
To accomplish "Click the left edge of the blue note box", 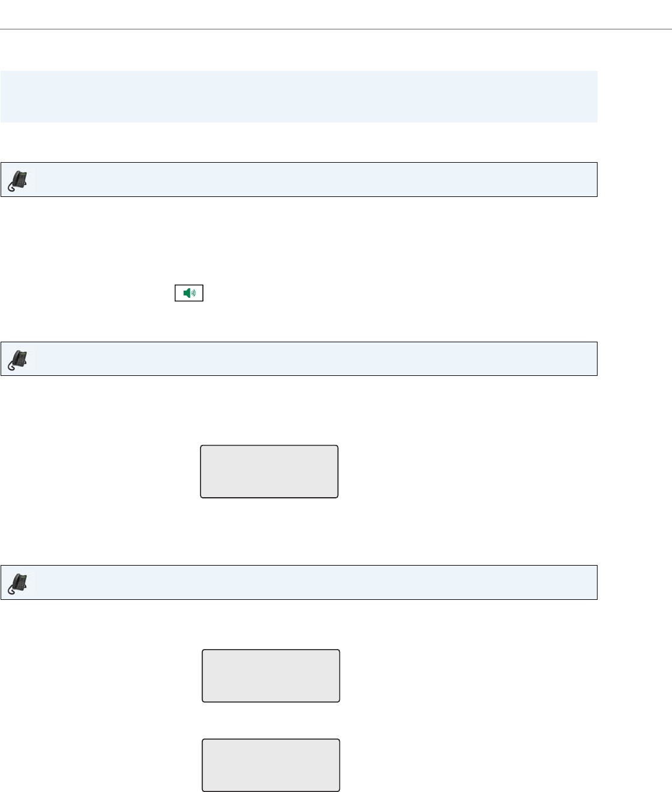I will [x=4, y=97].
